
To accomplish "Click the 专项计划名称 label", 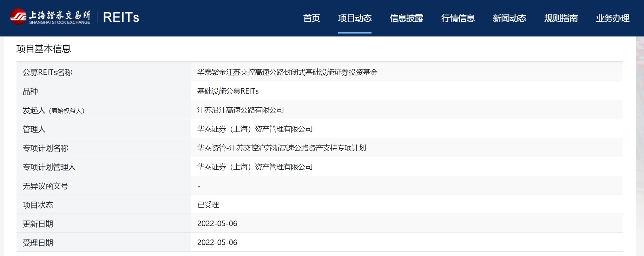I will click(45, 148).
